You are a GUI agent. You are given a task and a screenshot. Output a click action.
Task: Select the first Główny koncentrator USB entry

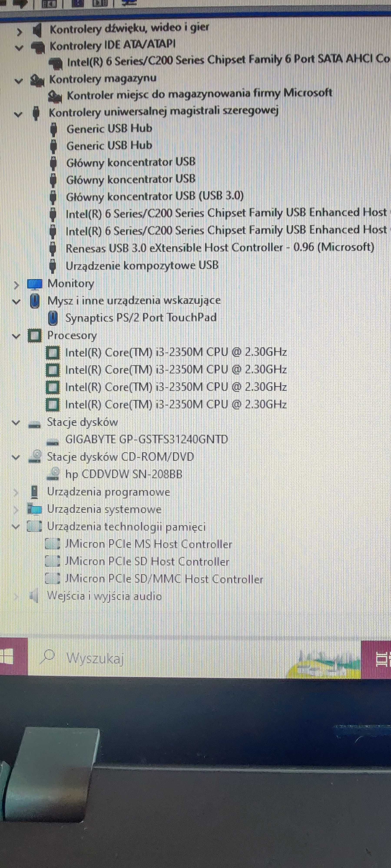pyautogui.click(x=131, y=162)
